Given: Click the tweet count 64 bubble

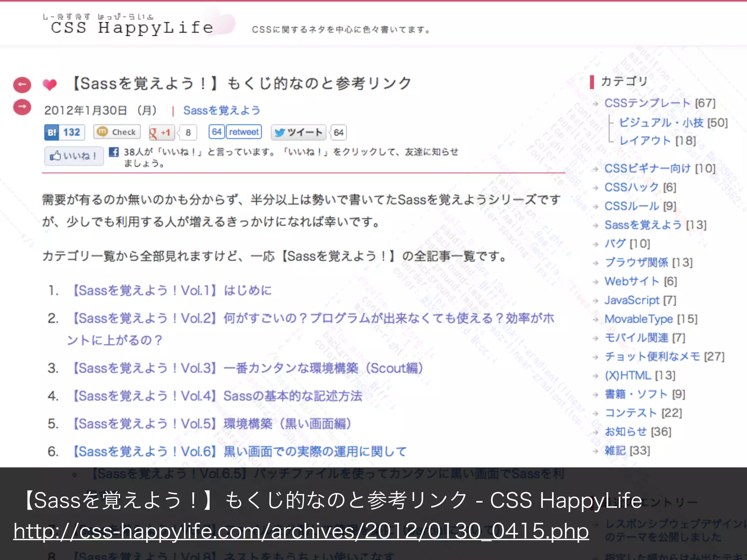Looking at the screenshot, I should pos(338,133).
